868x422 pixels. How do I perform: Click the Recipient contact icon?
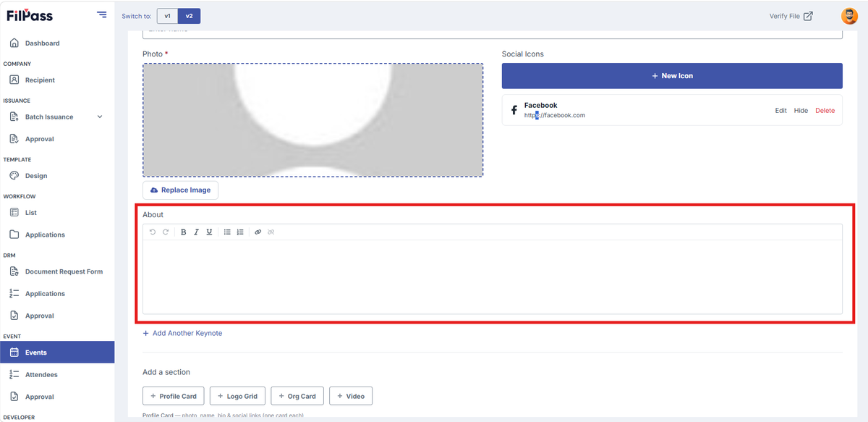(14, 80)
